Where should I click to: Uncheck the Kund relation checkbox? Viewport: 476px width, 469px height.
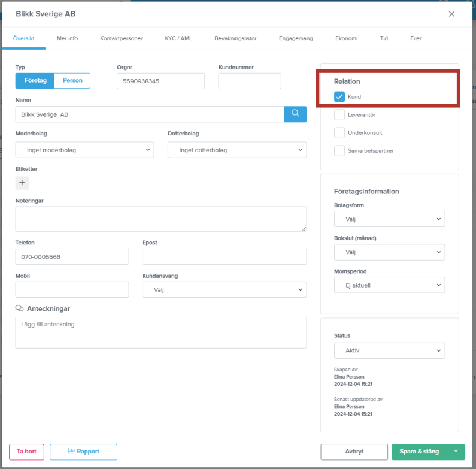pyautogui.click(x=339, y=97)
